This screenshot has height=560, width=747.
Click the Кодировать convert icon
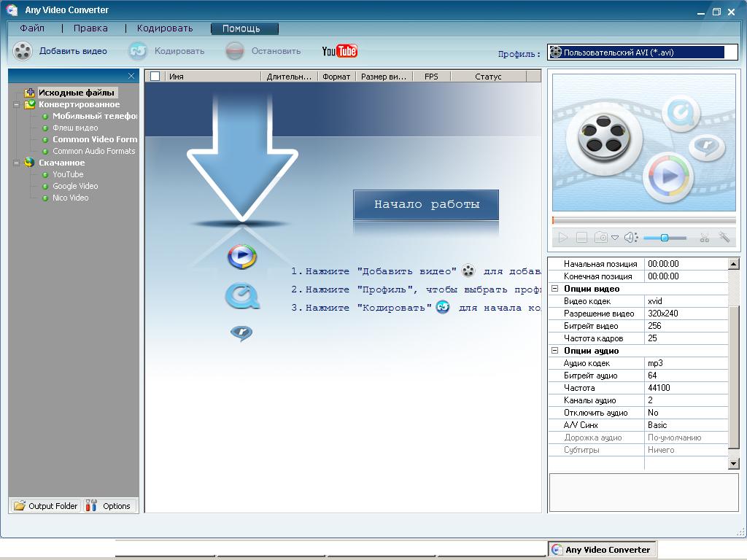[x=138, y=51]
